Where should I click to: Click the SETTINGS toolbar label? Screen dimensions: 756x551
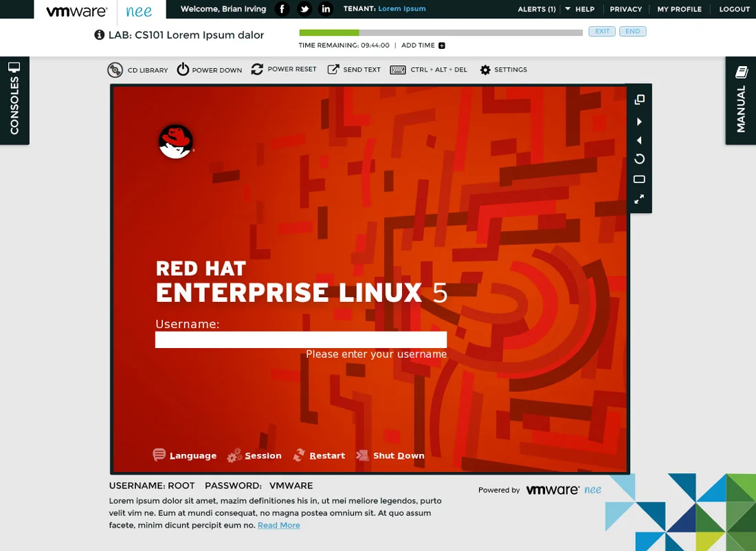point(511,70)
